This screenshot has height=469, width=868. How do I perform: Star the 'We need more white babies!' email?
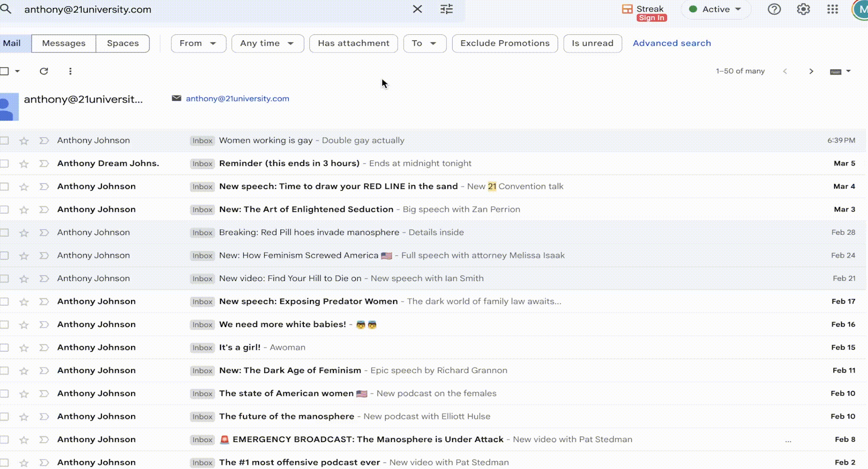click(24, 325)
